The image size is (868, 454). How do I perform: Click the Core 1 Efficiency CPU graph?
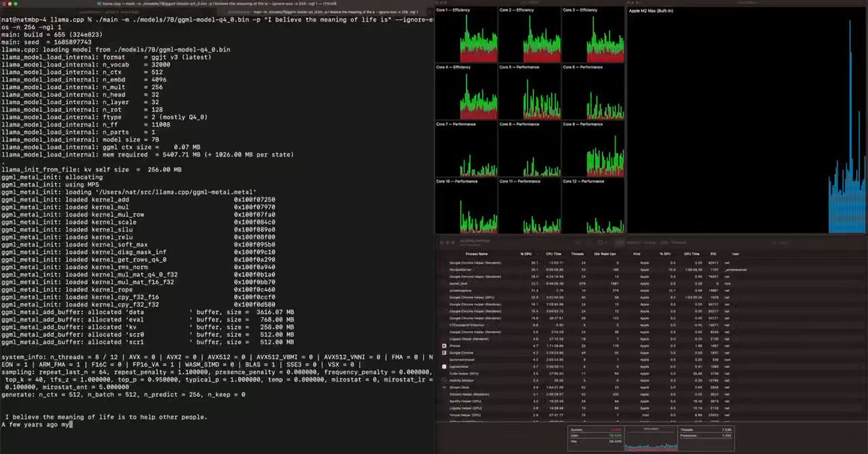coord(467,33)
